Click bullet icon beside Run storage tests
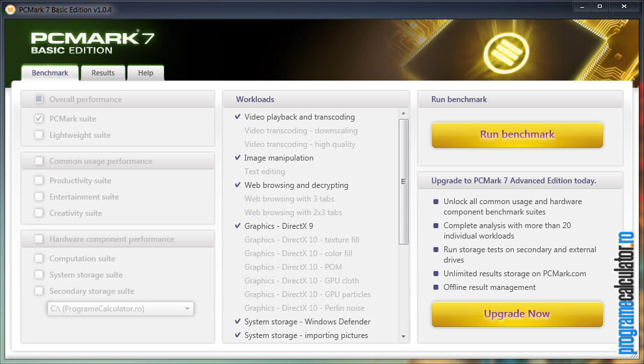 coord(436,250)
